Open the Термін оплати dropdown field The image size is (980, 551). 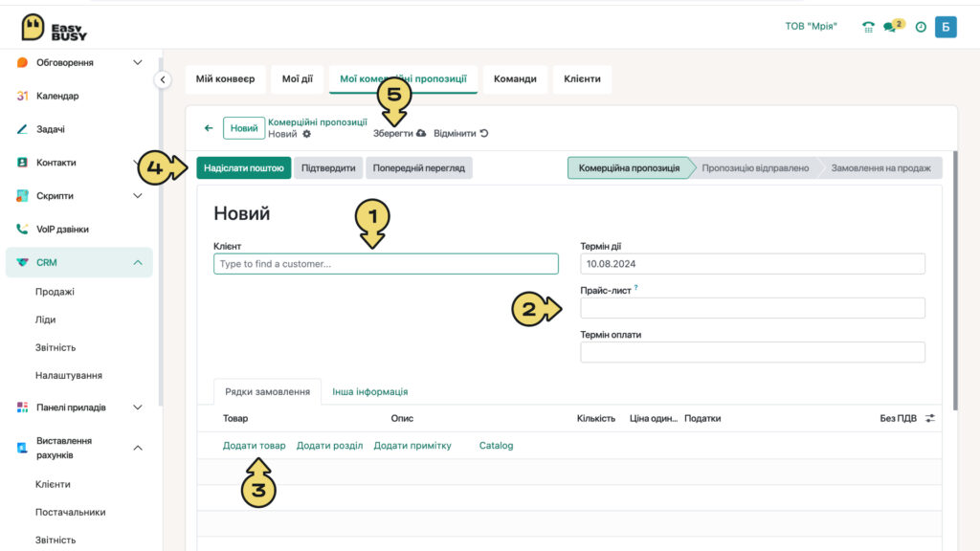click(x=752, y=352)
